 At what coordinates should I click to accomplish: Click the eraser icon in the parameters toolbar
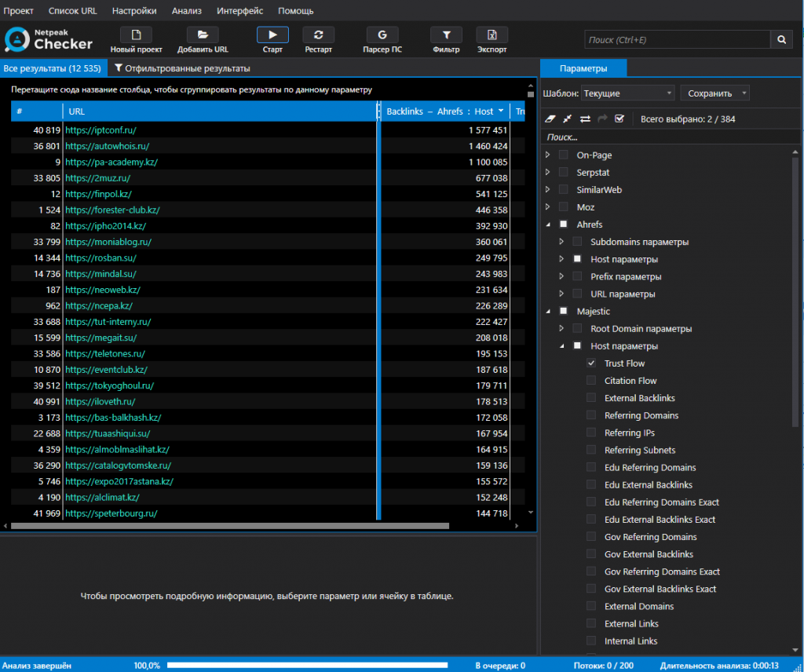point(550,119)
